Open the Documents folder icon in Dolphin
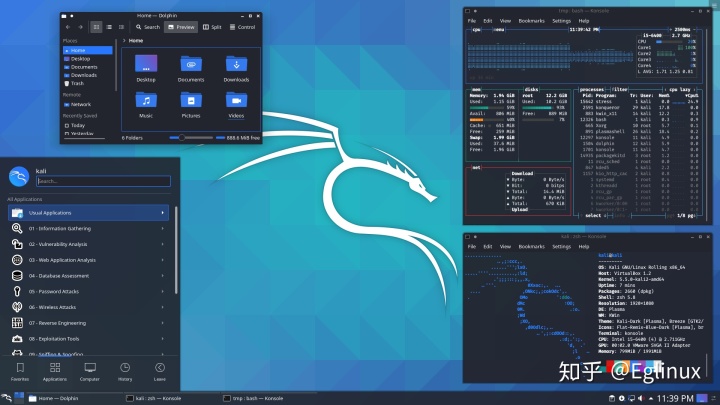This screenshot has height=405, width=720. coord(191,68)
